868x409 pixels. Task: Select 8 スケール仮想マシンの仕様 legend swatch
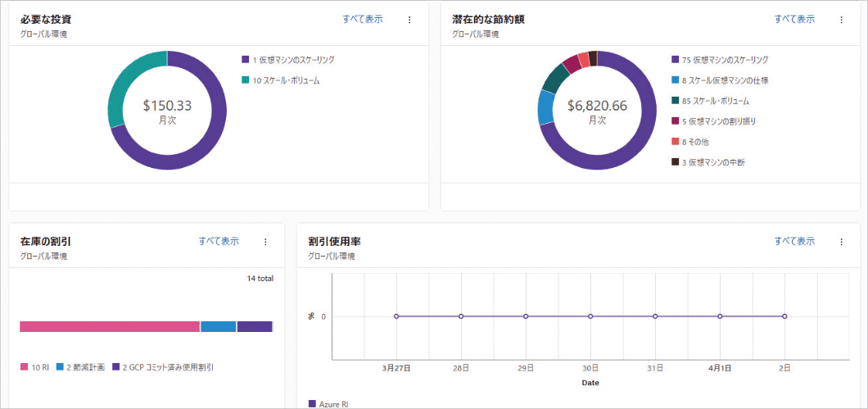click(x=676, y=80)
